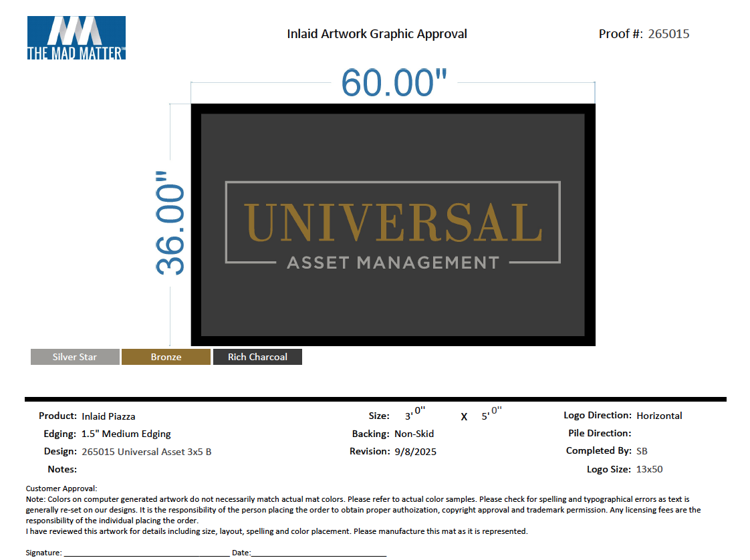The width and height of the screenshot is (750, 560).
Task: Click the UNIVERSAL text in the mat logo
Action: coord(394,223)
